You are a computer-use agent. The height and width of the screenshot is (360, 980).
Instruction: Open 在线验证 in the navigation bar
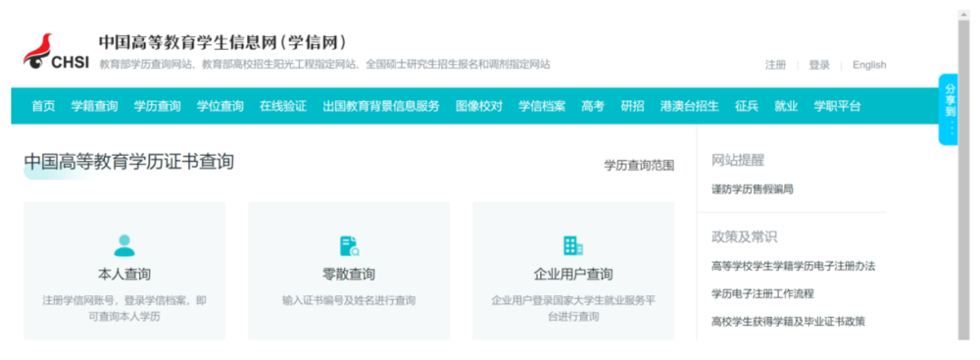pyautogui.click(x=283, y=106)
